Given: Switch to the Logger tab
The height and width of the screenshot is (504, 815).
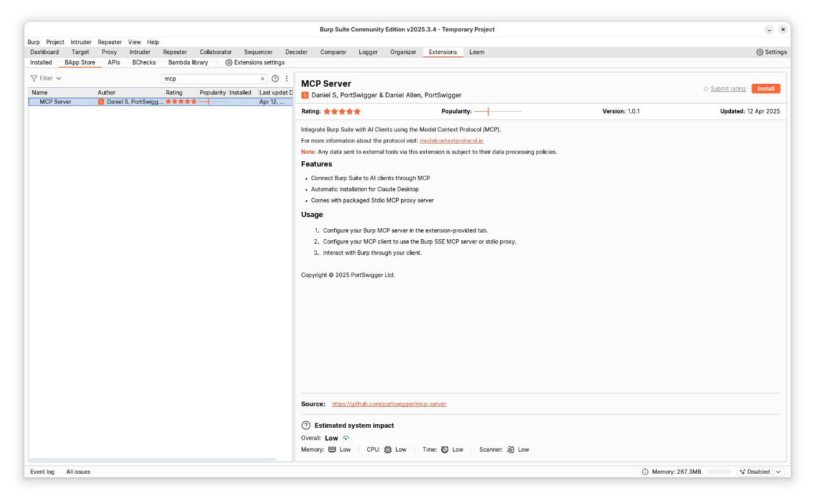Looking at the screenshot, I should click(368, 52).
